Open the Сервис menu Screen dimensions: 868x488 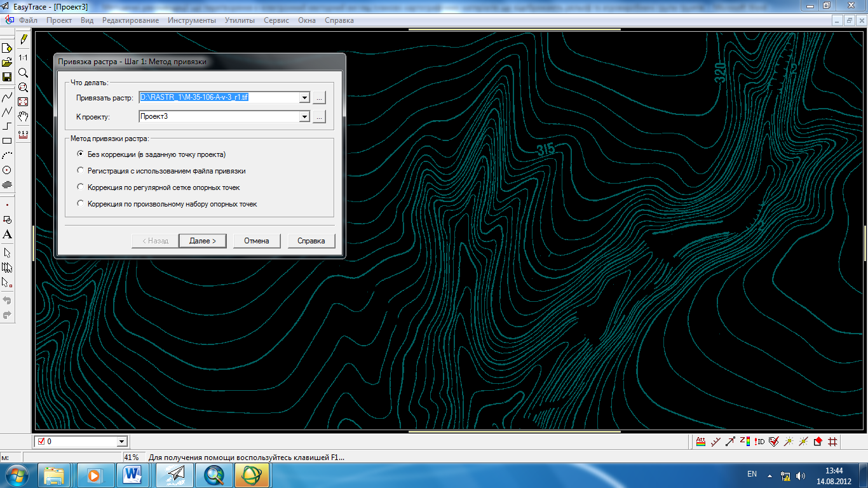click(x=276, y=20)
